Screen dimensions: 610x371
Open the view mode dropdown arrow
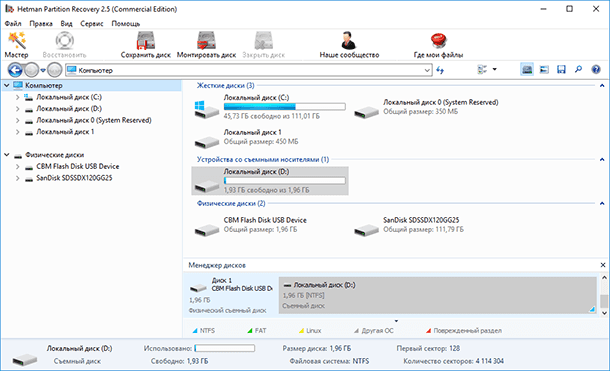pos(494,70)
